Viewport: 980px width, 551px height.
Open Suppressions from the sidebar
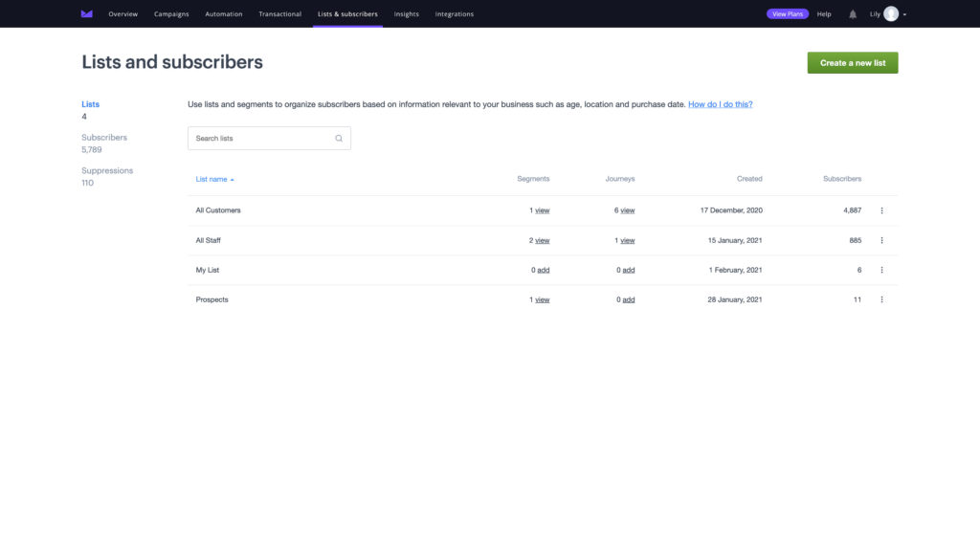click(x=107, y=169)
